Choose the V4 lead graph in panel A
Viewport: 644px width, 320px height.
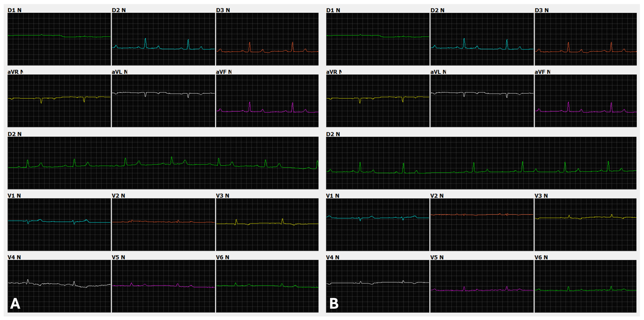point(59,286)
